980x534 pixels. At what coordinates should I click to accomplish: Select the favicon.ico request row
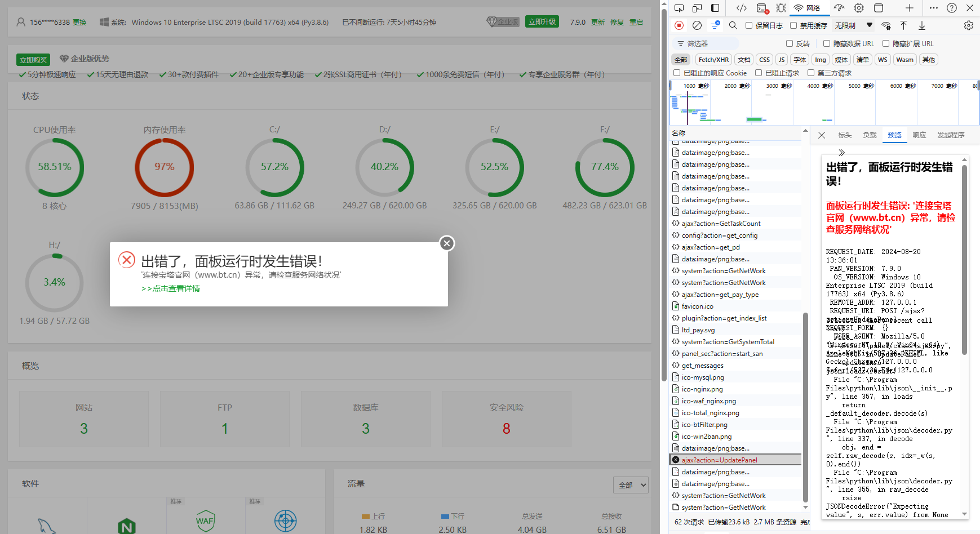(x=735, y=306)
